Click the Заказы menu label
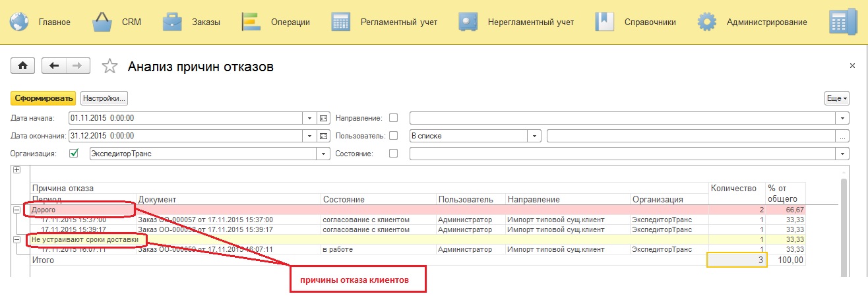 coord(206,22)
